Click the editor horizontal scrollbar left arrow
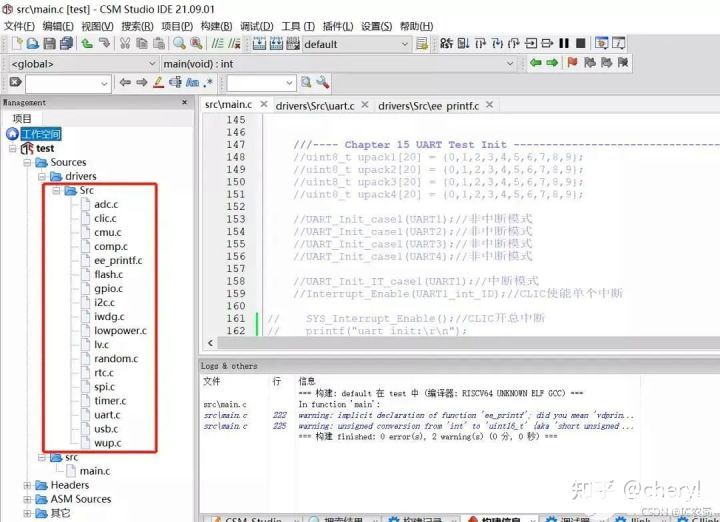Image resolution: width=720 pixels, height=522 pixels. pyautogui.click(x=210, y=342)
